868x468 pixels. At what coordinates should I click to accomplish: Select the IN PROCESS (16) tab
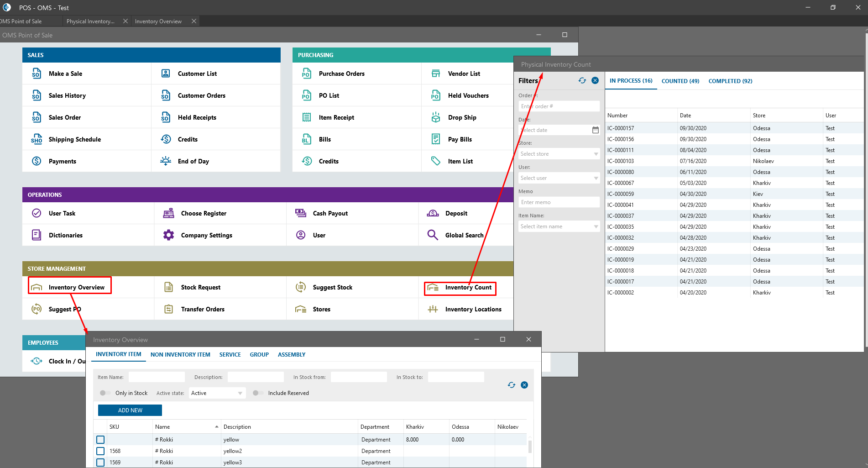(x=631, y=80)
